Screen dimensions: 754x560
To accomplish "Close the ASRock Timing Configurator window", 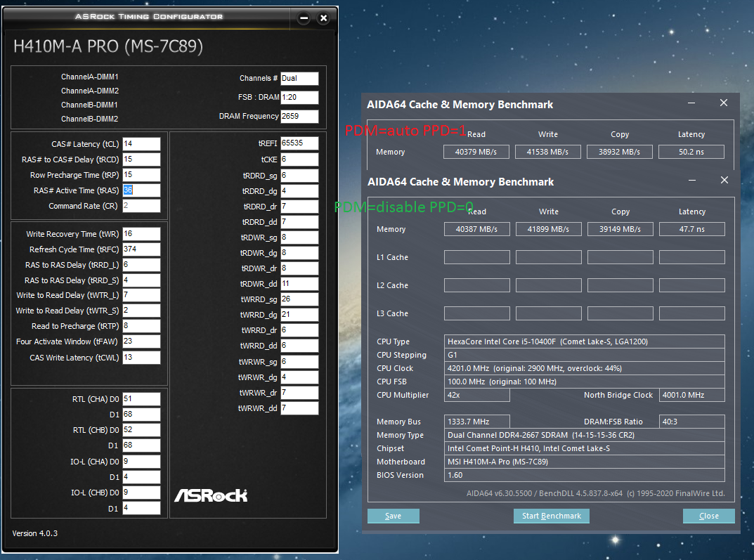I will tap(324, 18).
